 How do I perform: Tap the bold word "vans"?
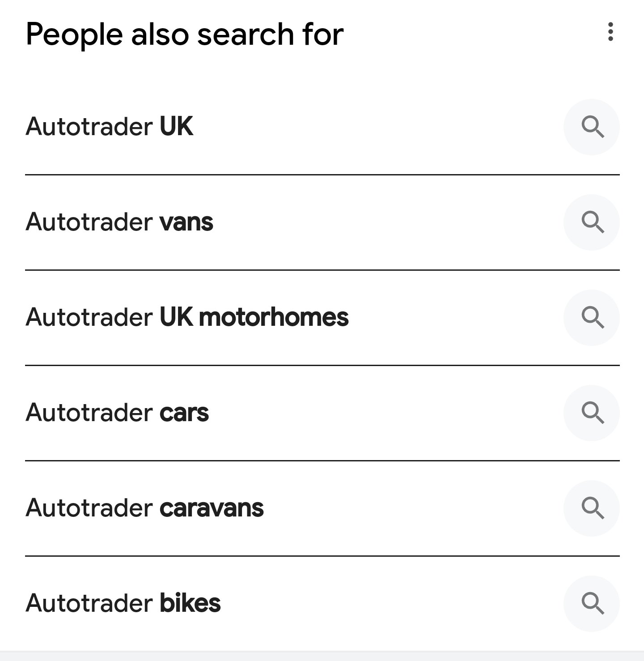186,222
